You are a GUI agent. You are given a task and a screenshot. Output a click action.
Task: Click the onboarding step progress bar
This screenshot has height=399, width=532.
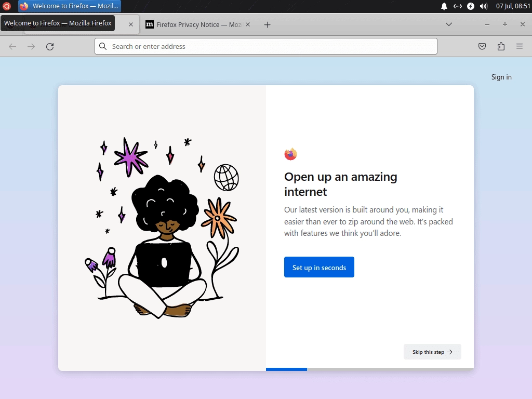pyautogui.click(x=370, y=369)
